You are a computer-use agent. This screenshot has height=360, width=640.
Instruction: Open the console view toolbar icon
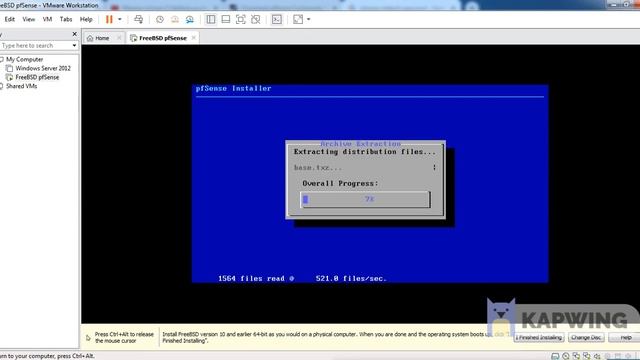(277, 19)
